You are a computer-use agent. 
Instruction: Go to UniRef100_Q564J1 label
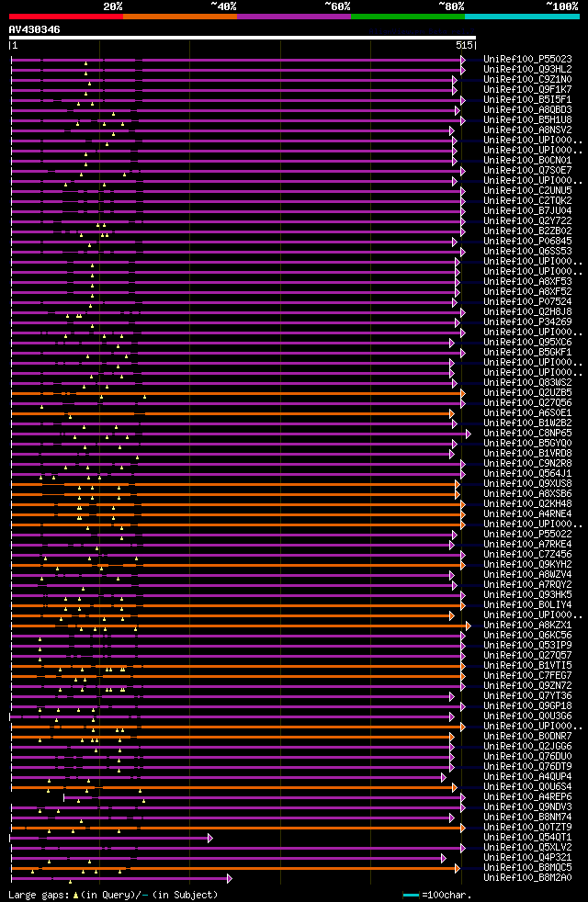pos(527,473)
